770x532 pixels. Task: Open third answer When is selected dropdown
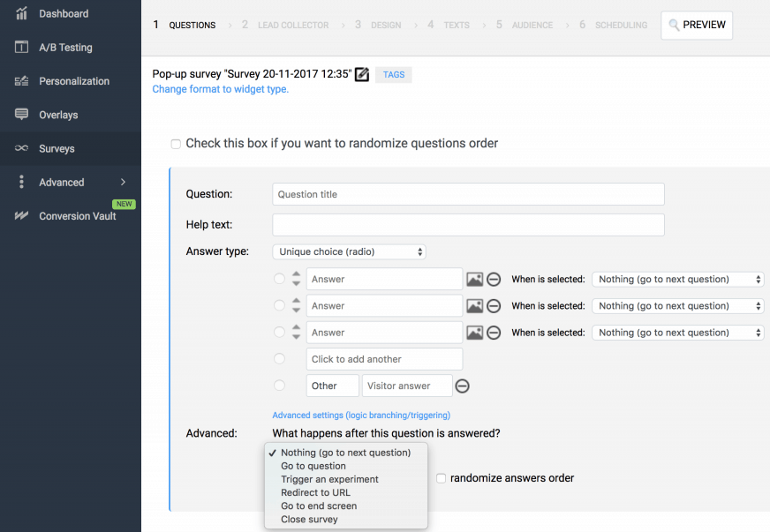pyautogui.click(x=677, y=333)
